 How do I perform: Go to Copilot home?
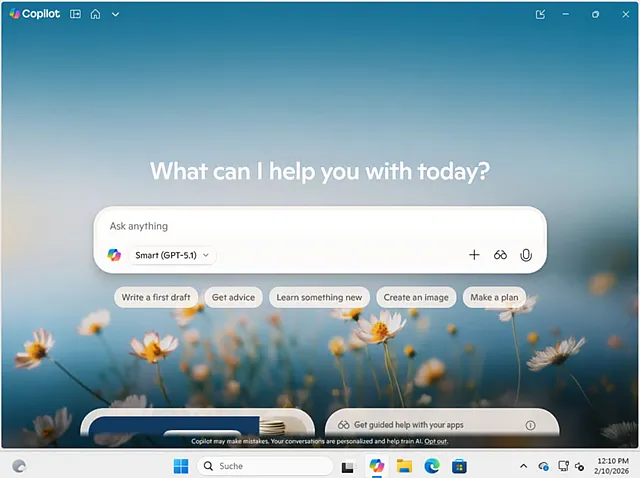95,14
